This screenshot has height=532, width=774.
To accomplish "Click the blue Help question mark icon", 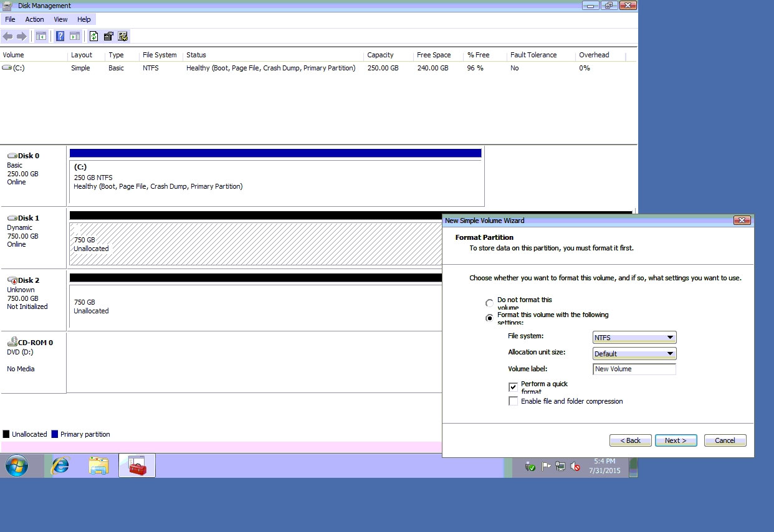I will 60,36.
